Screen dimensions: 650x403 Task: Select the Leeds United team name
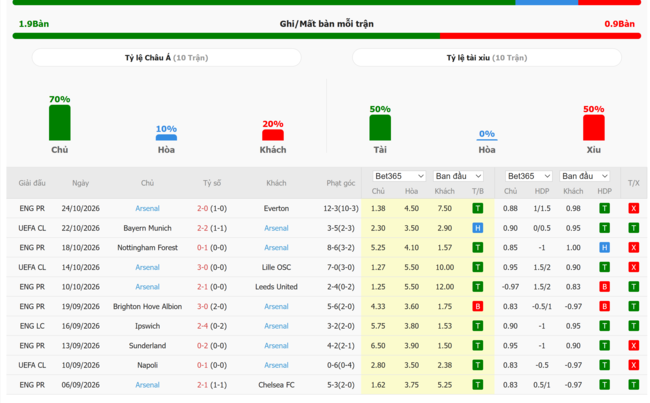pyautogui.click(x=276, y=286)
